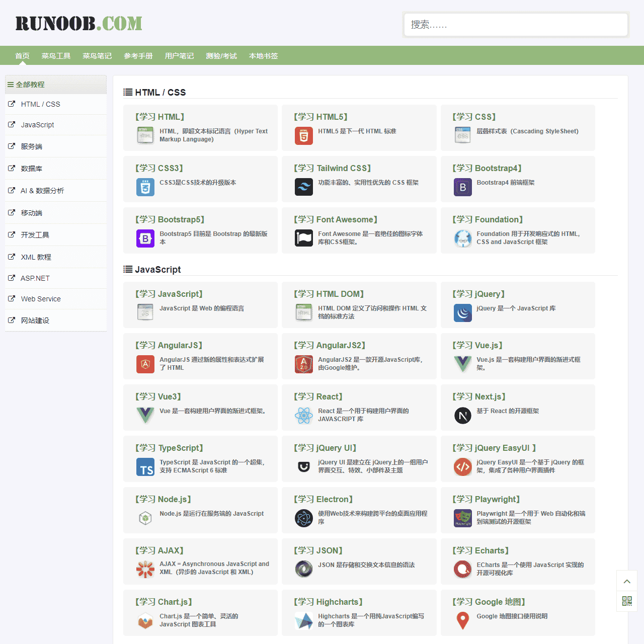Viewport: 644px width, 644px height.
Task: Open the 菜鸟工具 nav menu item
Action: click(56, 56)
